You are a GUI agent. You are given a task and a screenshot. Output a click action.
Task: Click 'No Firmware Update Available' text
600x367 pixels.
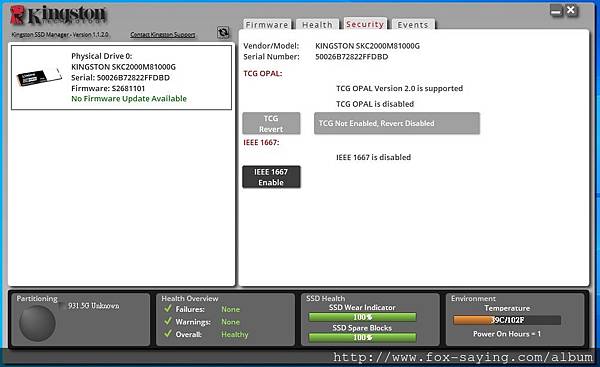point(129,99)
